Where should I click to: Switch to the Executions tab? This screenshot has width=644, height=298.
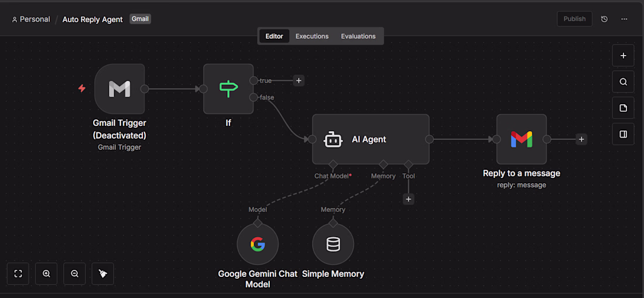click(x=312, y=36)
